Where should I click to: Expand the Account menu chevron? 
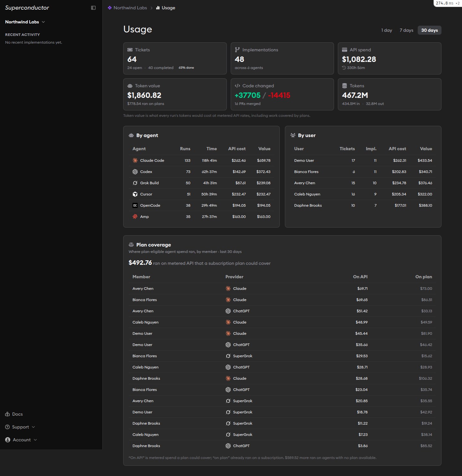click(35, 440)
